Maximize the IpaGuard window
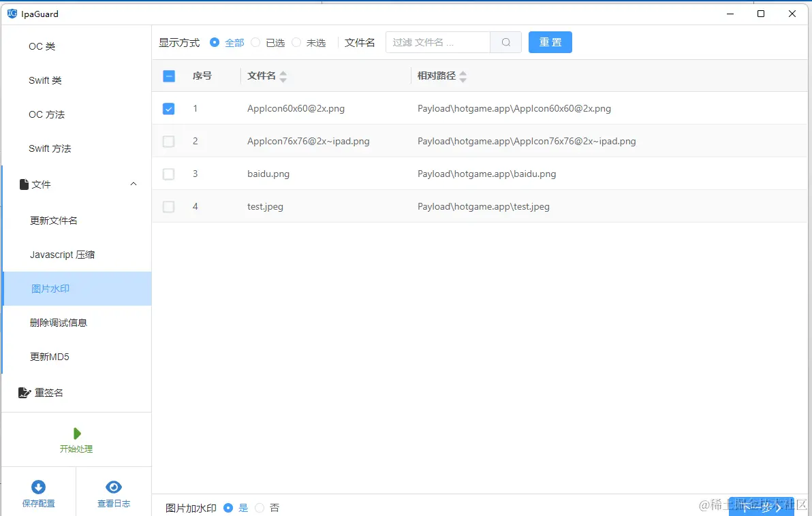812x516 pixels. click(761, 14)
